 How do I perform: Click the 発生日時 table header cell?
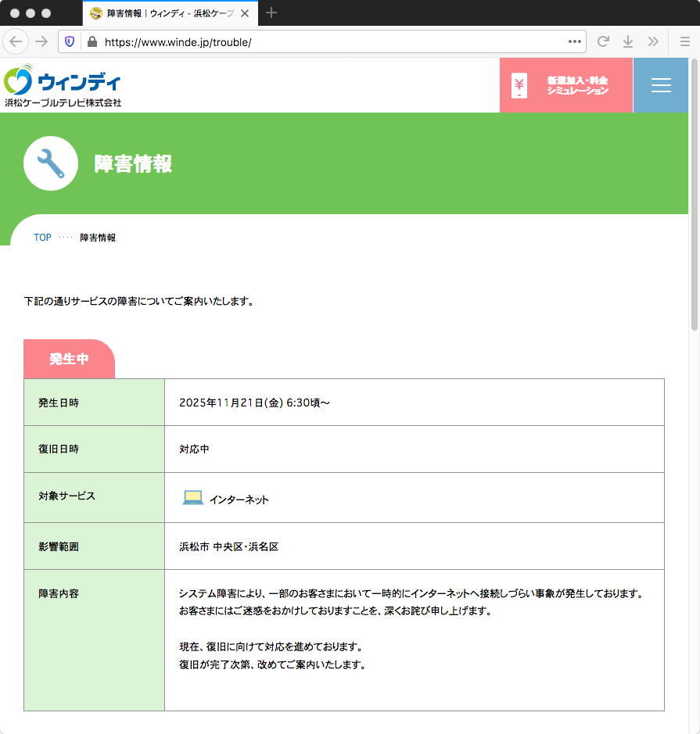click(94, 403)
